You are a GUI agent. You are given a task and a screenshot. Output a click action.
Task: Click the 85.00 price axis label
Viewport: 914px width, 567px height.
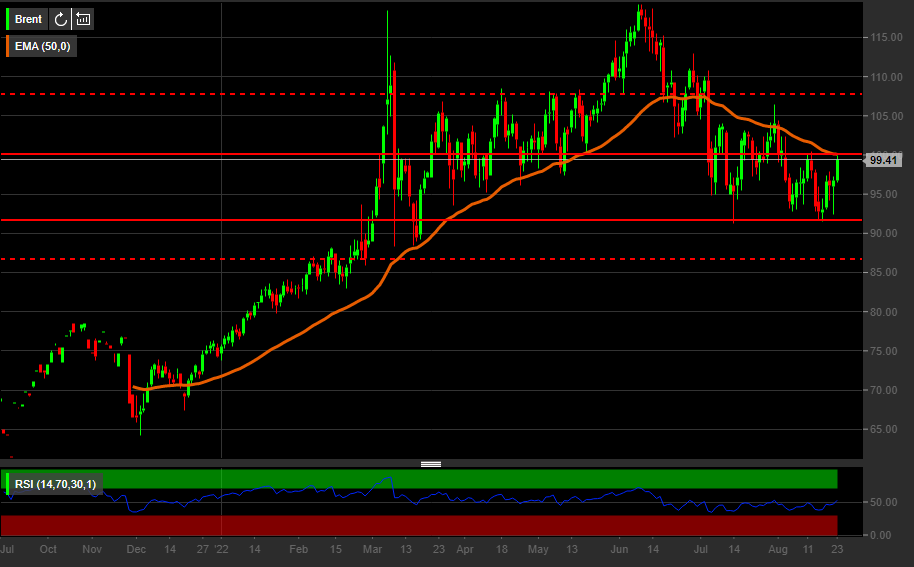click(x=886, y=272)
